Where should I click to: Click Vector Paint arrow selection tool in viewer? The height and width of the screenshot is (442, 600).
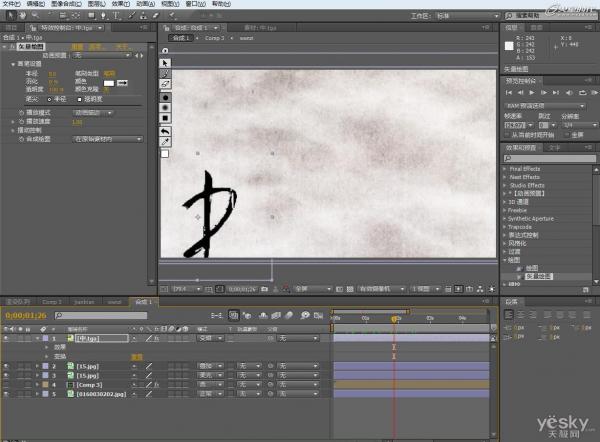click(x=165, y=63)
